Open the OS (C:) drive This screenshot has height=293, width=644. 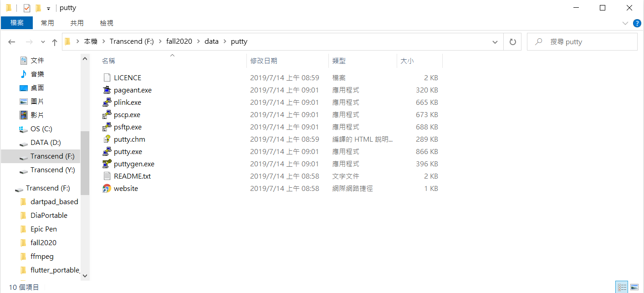pos(41,129)
